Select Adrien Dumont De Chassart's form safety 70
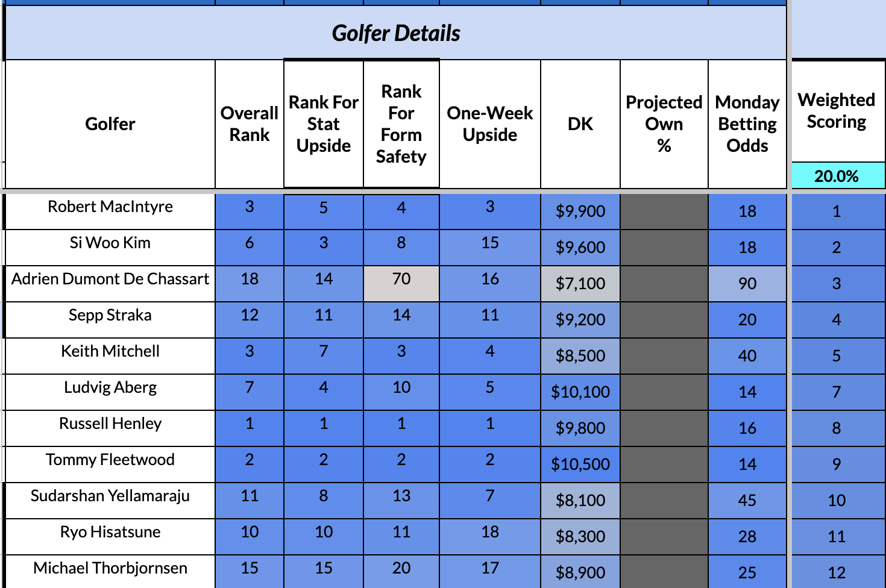Viewport: 886px width, 588px height. click(401, 280)
